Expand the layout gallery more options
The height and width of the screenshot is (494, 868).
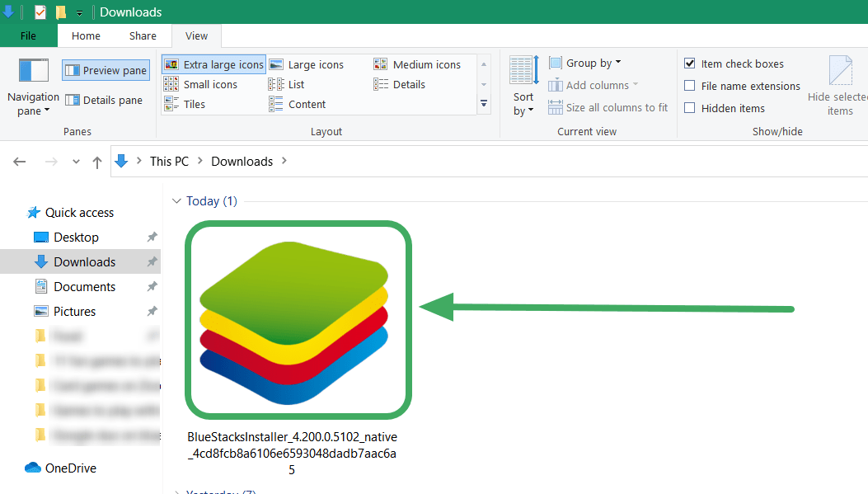point(484,104)
